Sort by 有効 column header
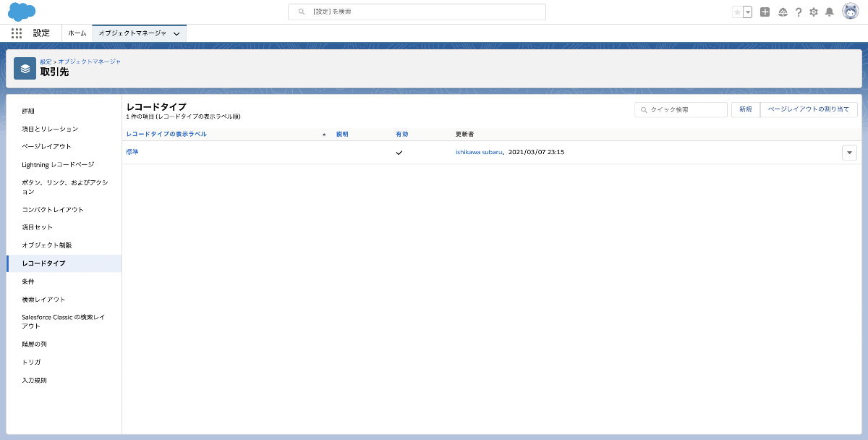 (401, 135)
